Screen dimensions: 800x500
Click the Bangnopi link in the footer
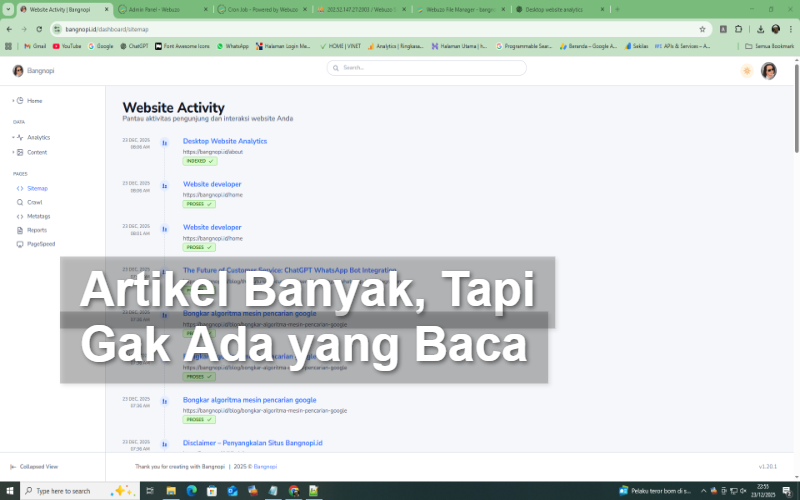[x=265, y=466]
